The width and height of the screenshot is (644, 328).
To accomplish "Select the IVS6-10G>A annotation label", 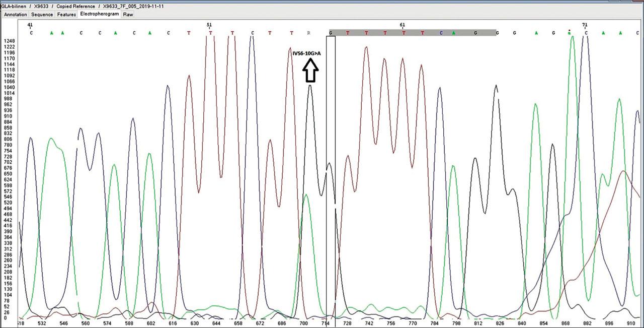I will (306, 53).
